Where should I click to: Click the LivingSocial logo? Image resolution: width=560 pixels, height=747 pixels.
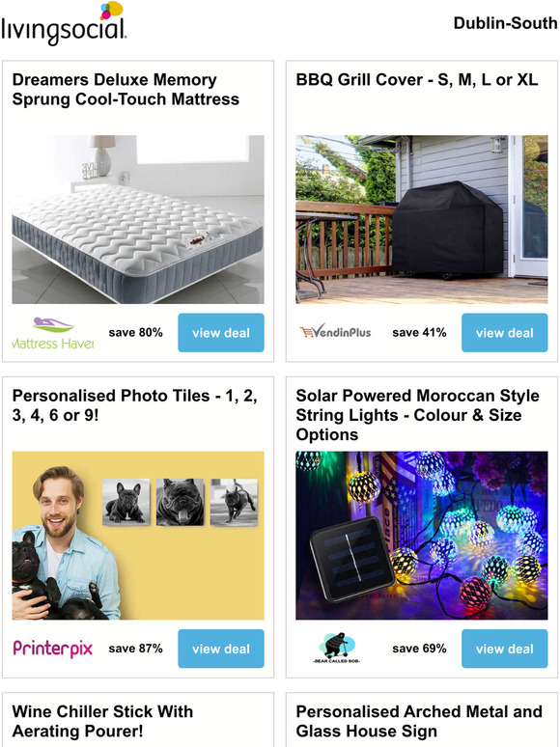click(x=65, y=24)
